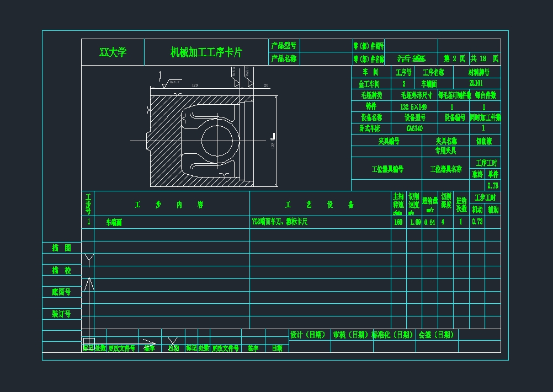Click the '装订号' side label
Viewport: 553px width, 392px height.
click(x=61, y=314)
